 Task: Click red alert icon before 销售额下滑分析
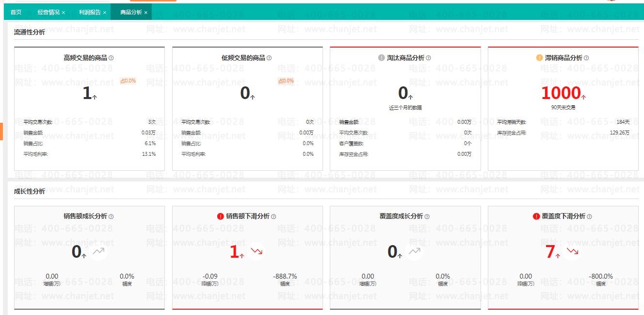221,216
